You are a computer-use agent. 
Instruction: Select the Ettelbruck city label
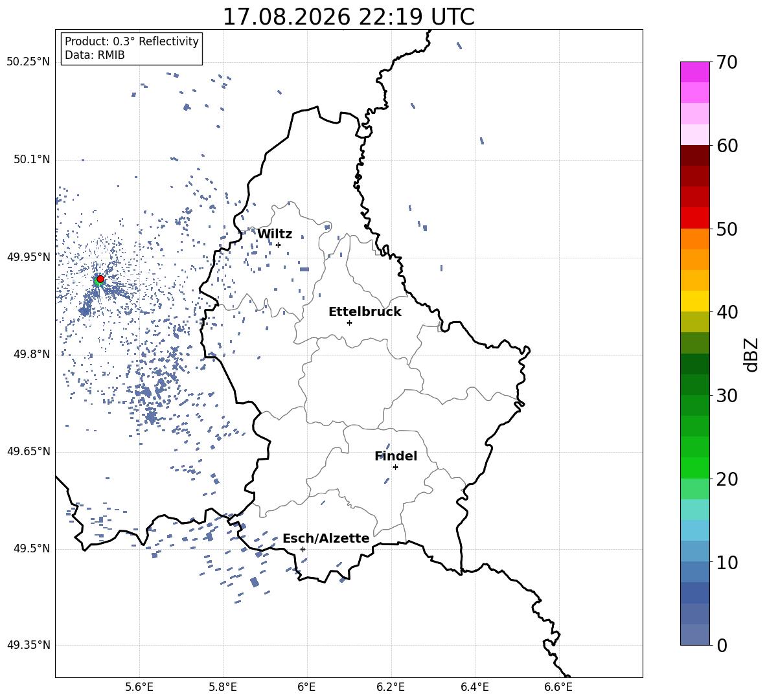tap(365, 312)
